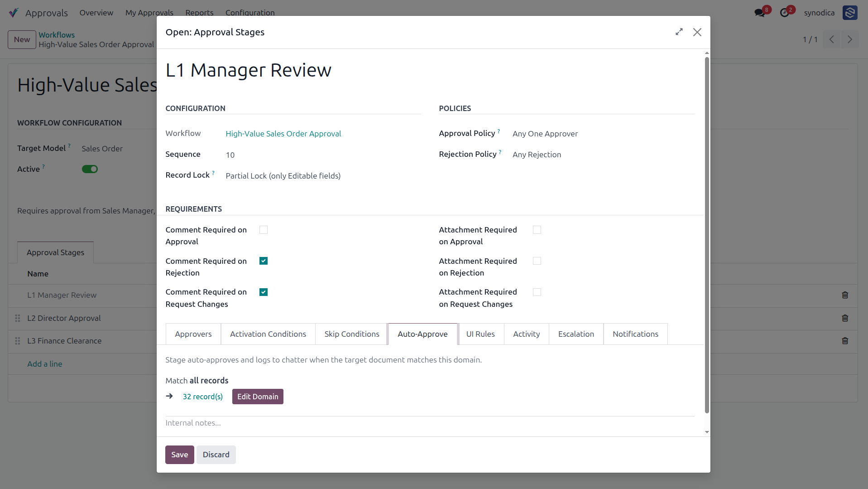Enable Comment Required on Approval
The image size is (868, 489).
(264, 230)
